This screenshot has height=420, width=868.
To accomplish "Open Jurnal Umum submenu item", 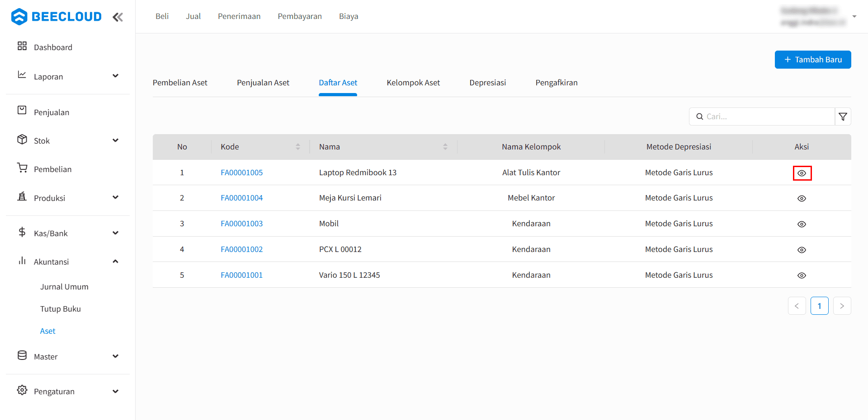I will point(64,287).
